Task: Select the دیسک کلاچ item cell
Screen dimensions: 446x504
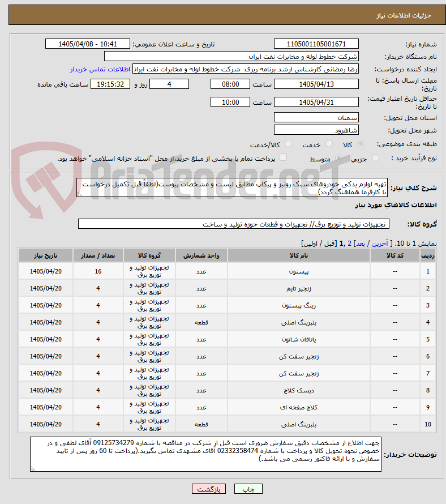Action: 298,391
